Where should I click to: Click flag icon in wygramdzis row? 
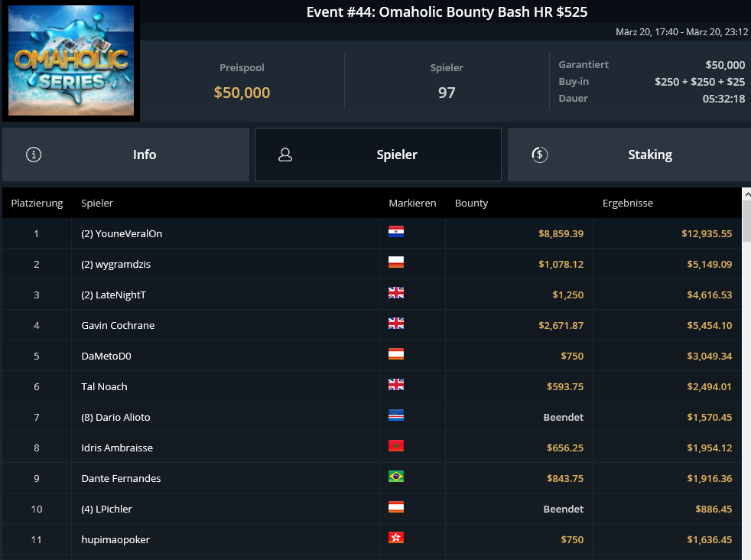396,262
